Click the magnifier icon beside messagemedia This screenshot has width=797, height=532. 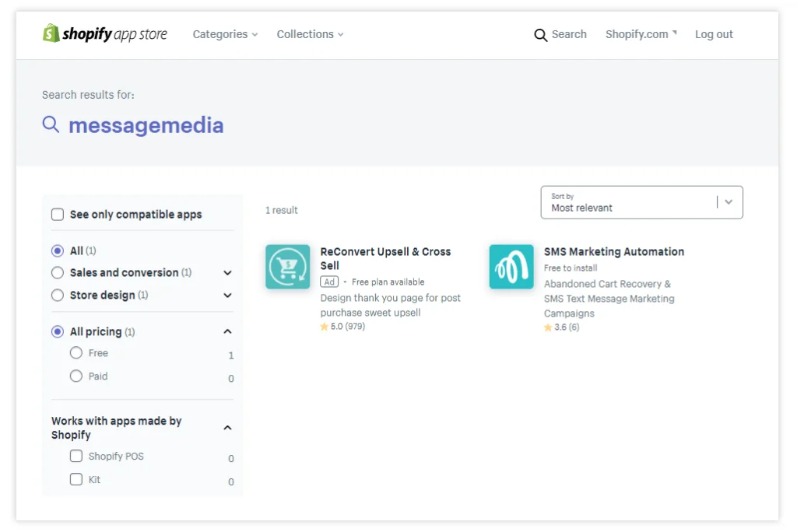click(x=51, y=124)
